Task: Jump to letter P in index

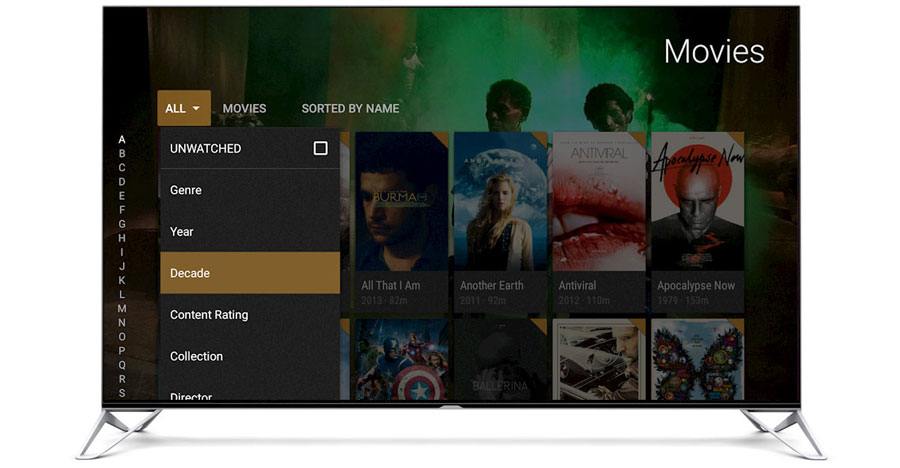Action: pyautogui.click(x=122, y=350)
